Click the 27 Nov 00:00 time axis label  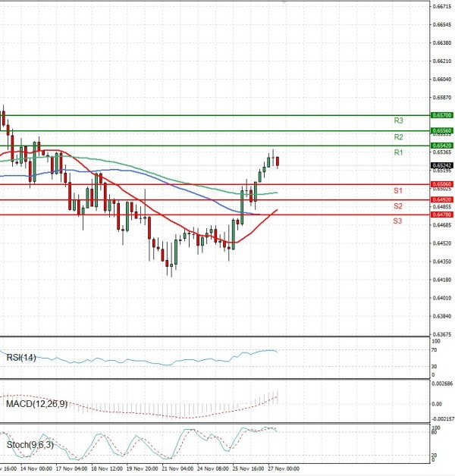click(x=284, y=469)
